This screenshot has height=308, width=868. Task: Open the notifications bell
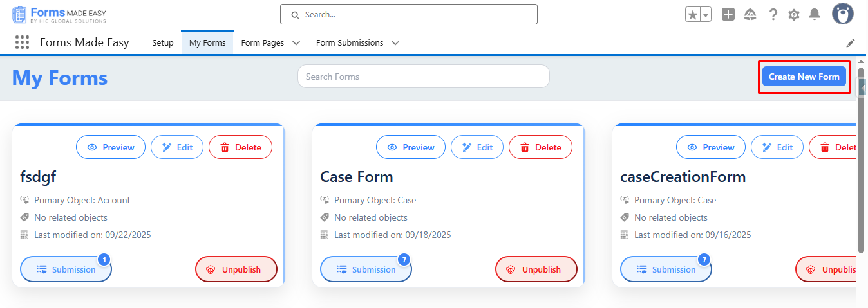815,14
